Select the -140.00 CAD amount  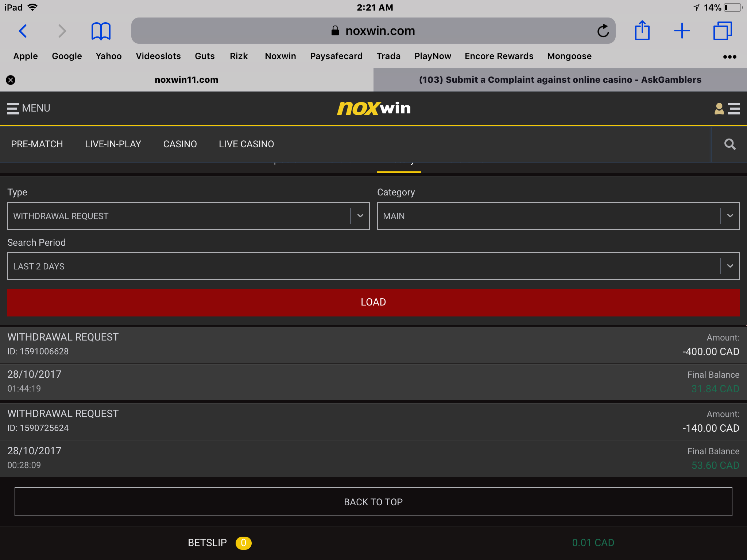[x=711, y=428]
